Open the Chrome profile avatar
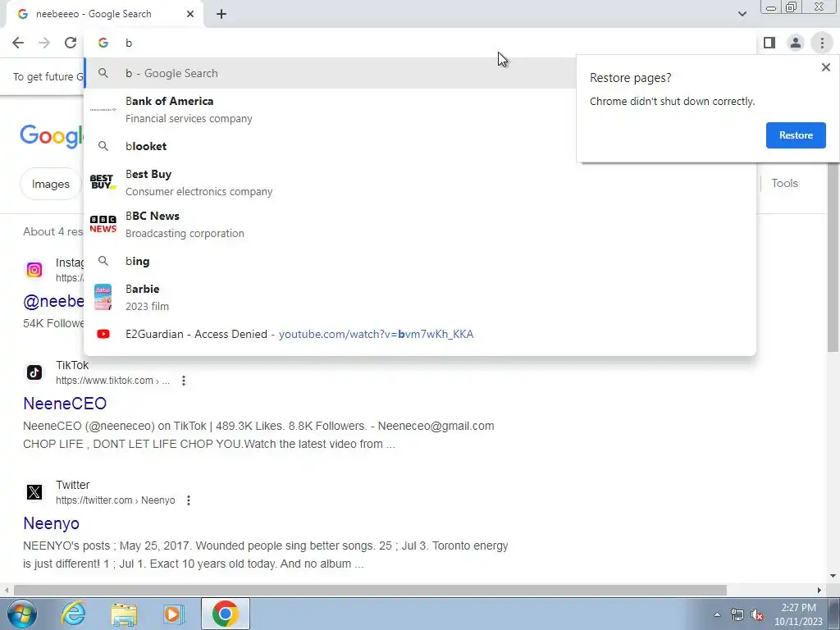Viewport: 840px width, 630px height. click(796, 43)
